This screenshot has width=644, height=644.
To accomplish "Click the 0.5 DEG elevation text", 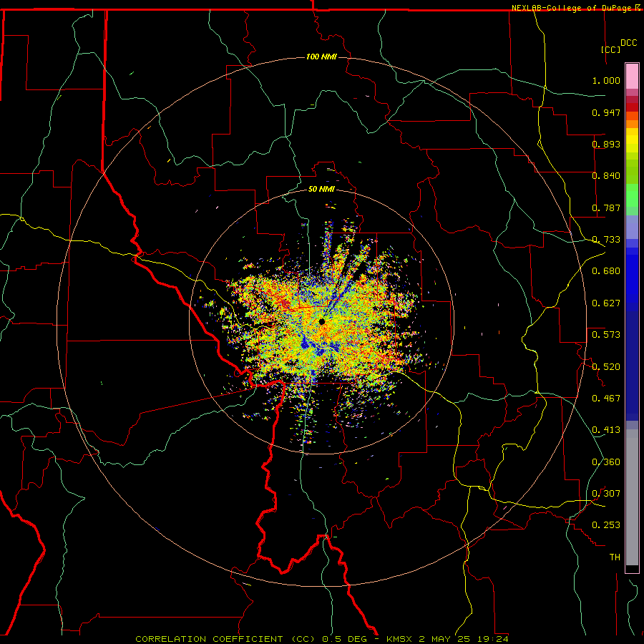I will (x=344, y=639).
